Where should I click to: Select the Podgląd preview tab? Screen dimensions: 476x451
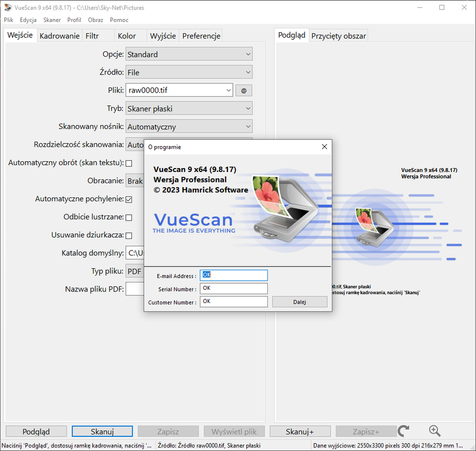point(292,35)
